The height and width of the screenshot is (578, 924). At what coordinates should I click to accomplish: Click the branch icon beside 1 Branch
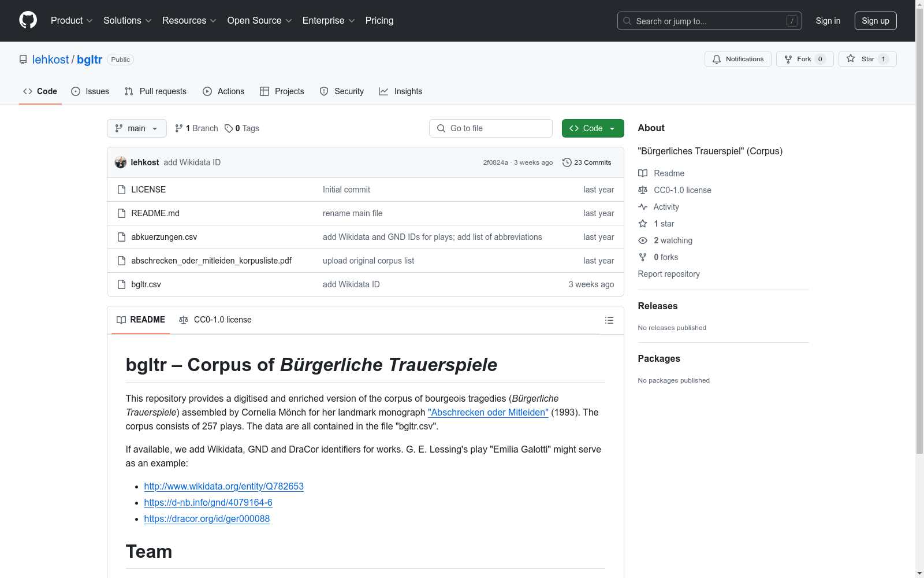pyautogui.click(x=179, y=128)
